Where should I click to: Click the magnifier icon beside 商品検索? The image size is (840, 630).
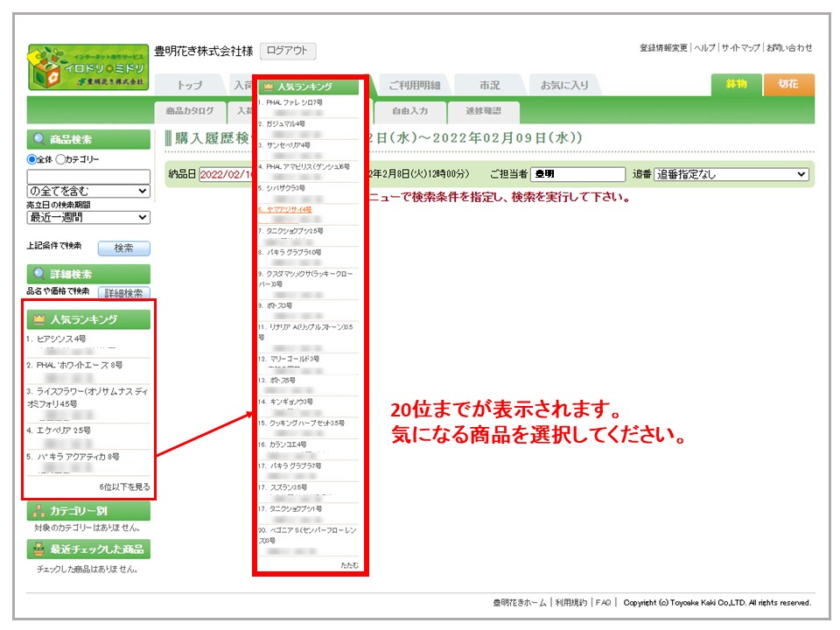click(39, 139)
